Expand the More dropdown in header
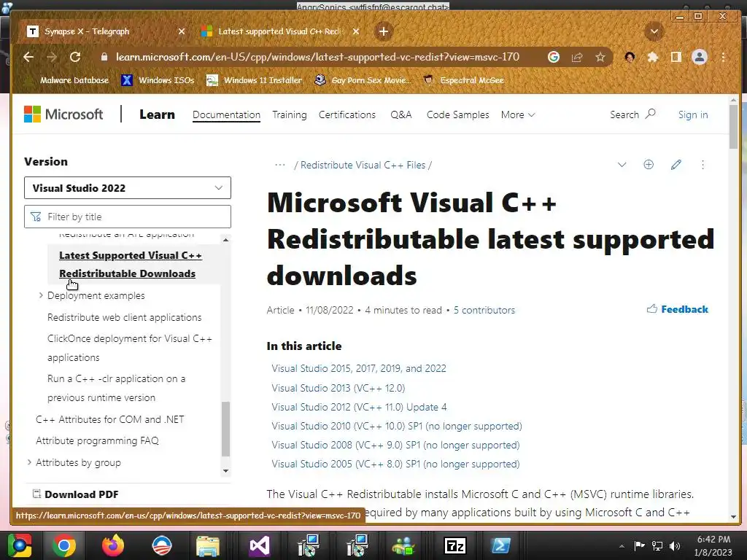This screenshot has width=747, height=560. pyautogui.click(x=518, y=114)
